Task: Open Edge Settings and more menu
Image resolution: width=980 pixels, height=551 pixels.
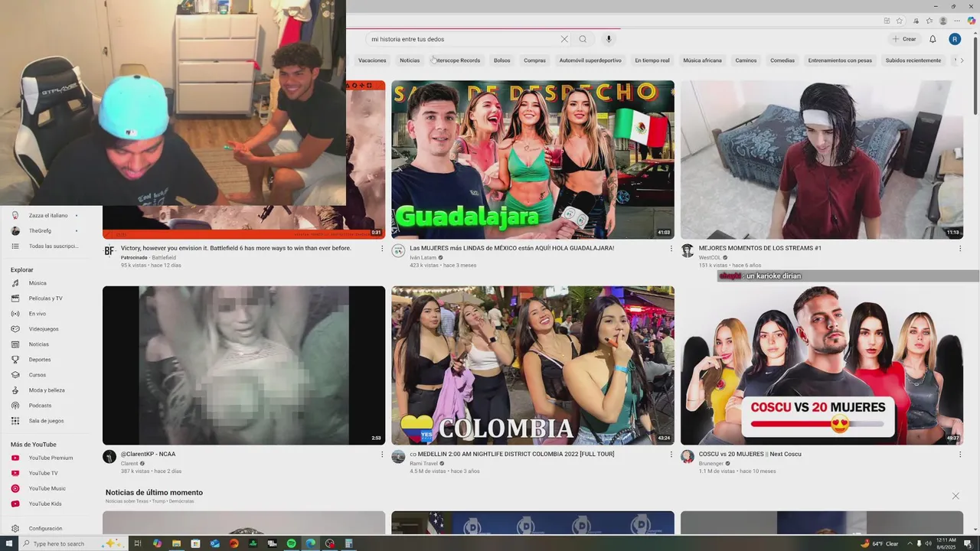Action: pos(957,21)
